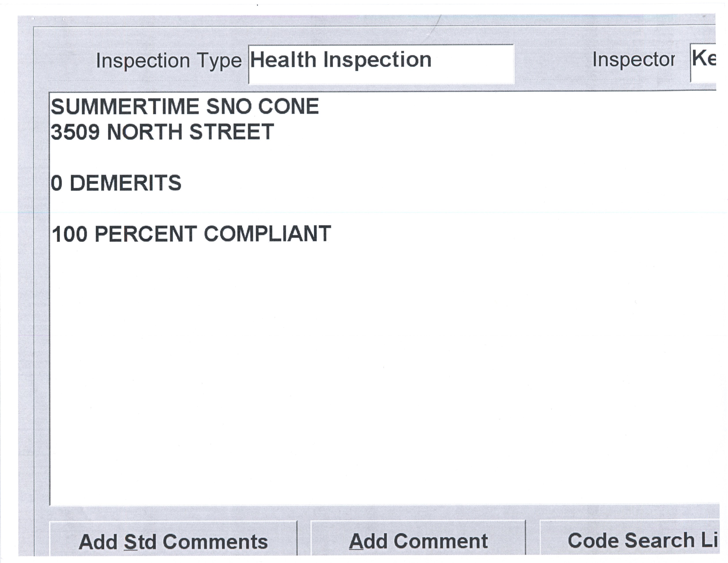This screenshot has width=728, height=563.
Task: Click the Inspection Type label
Action: tap(169, 61)
